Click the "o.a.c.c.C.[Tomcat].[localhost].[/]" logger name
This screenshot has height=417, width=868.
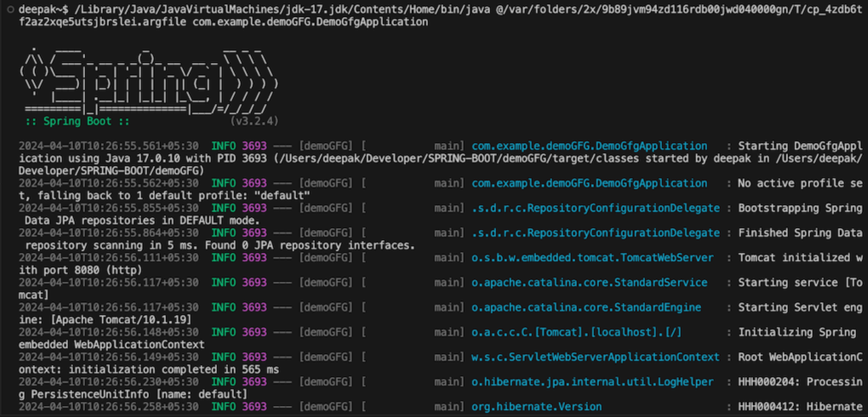[577, 332]
